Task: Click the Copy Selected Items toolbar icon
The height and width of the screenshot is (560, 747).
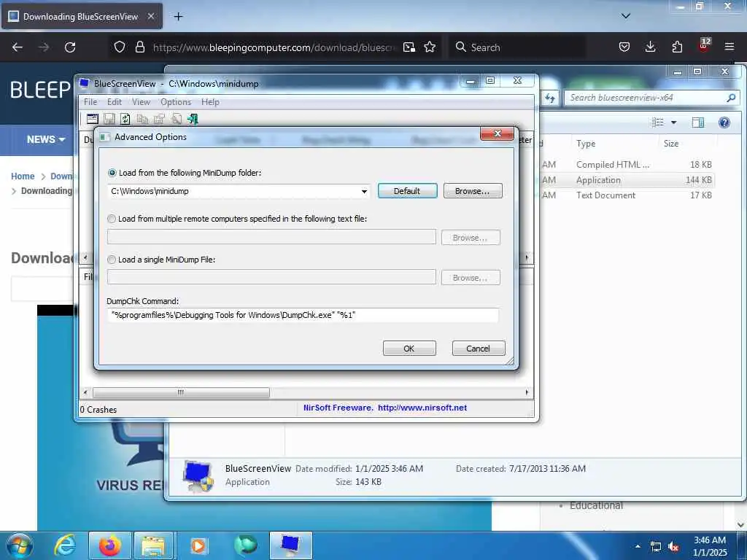Action: (142, 119)
